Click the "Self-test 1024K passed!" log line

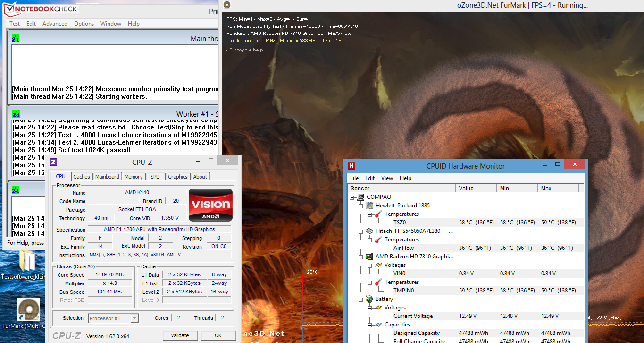coord(71,150)
